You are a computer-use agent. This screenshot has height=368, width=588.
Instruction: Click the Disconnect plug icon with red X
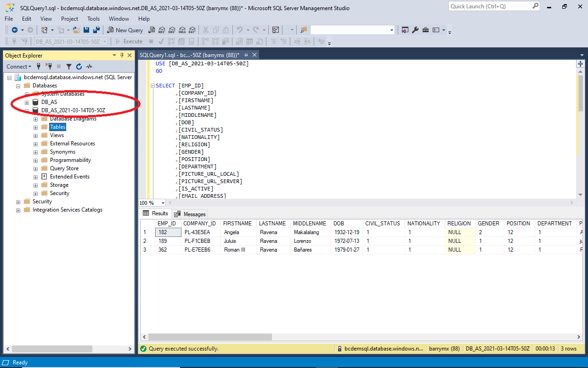[48, 66]
